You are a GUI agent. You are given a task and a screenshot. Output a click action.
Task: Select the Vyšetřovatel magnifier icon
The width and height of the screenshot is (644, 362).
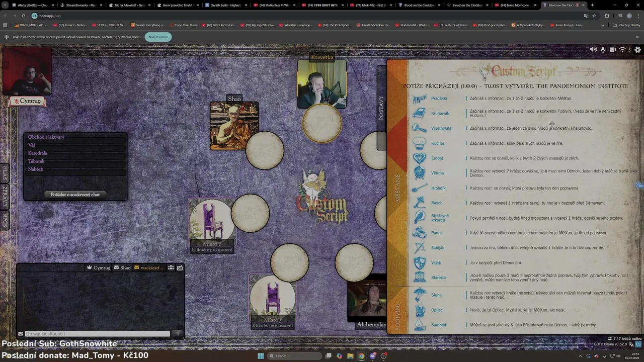pos(419,128)
